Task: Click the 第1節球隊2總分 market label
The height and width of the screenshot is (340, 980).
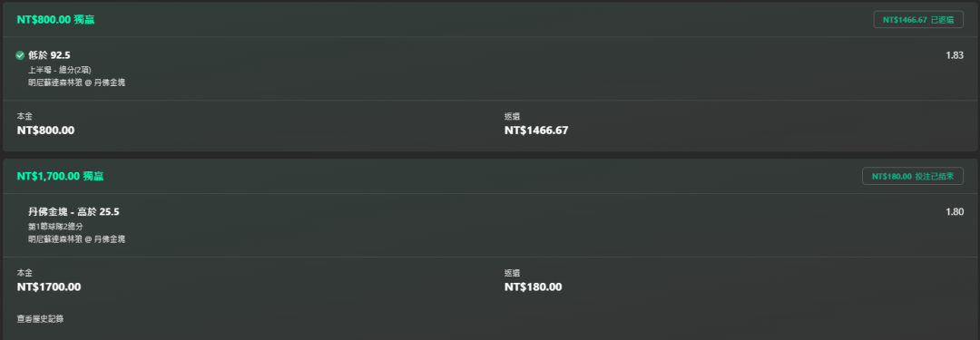Action: [55, 227]
